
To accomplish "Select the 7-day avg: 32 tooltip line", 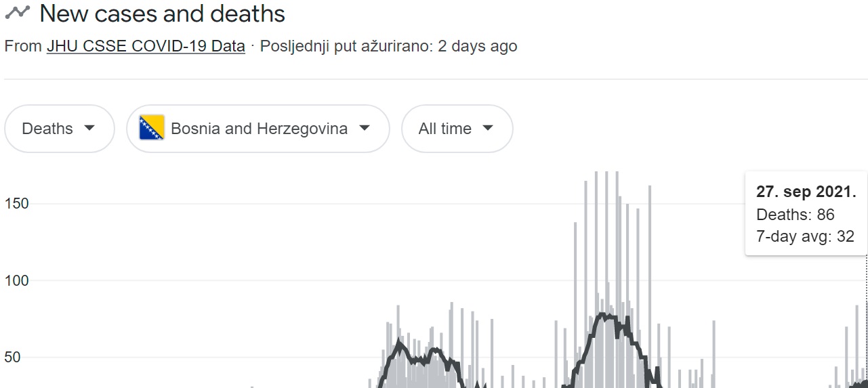I will pyautogui.click(x=804, y=236).
